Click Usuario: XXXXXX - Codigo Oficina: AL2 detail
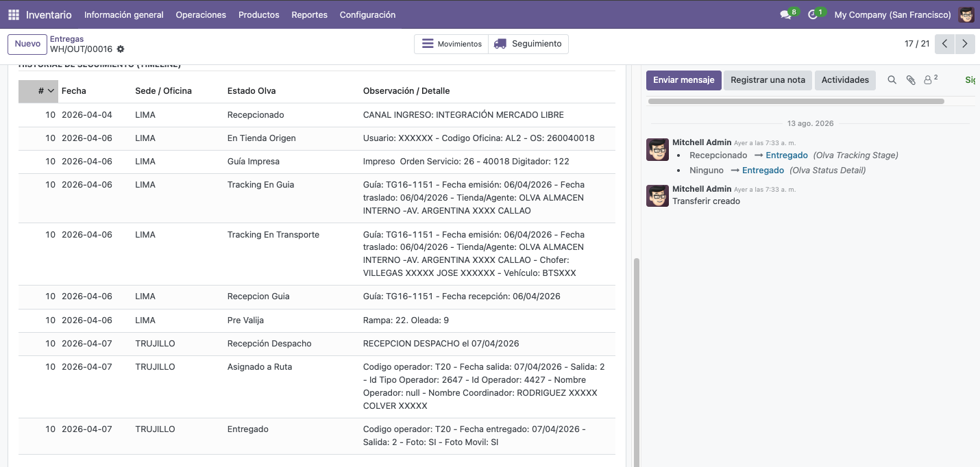980x467 pixels. click(x=479, y=138)
